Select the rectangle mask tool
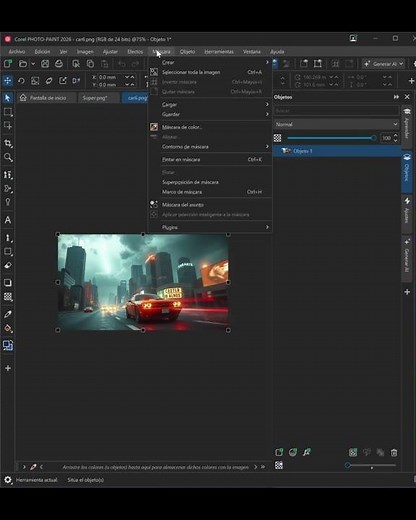 (x=8, y=112)
